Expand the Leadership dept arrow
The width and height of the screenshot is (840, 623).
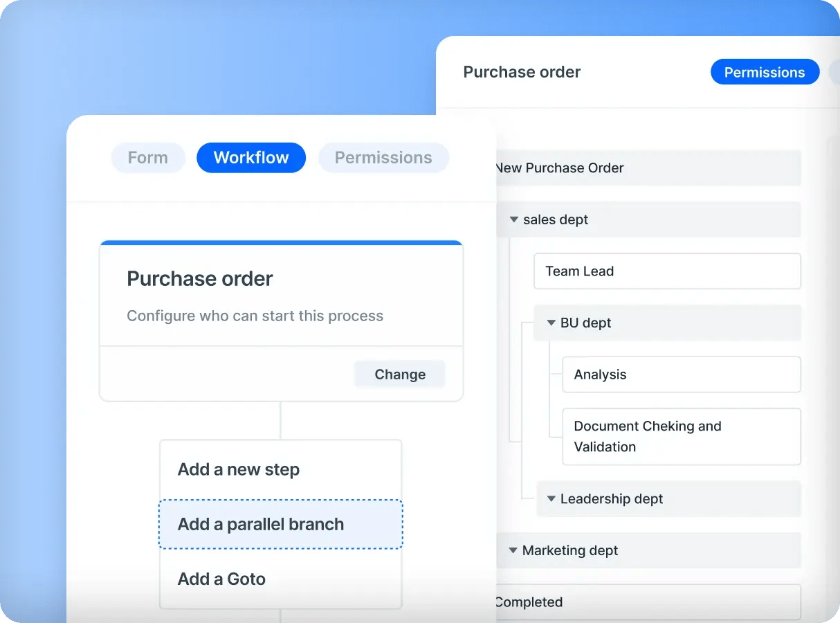click(x=551, y=499)
